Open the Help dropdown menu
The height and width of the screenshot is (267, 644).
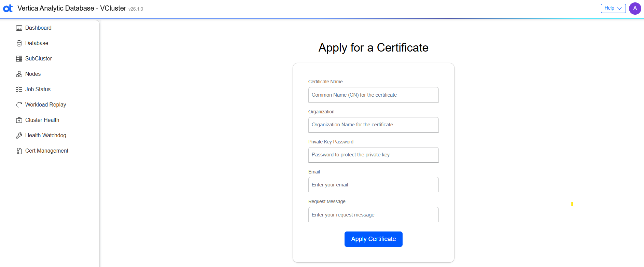[x=613, y=8]
